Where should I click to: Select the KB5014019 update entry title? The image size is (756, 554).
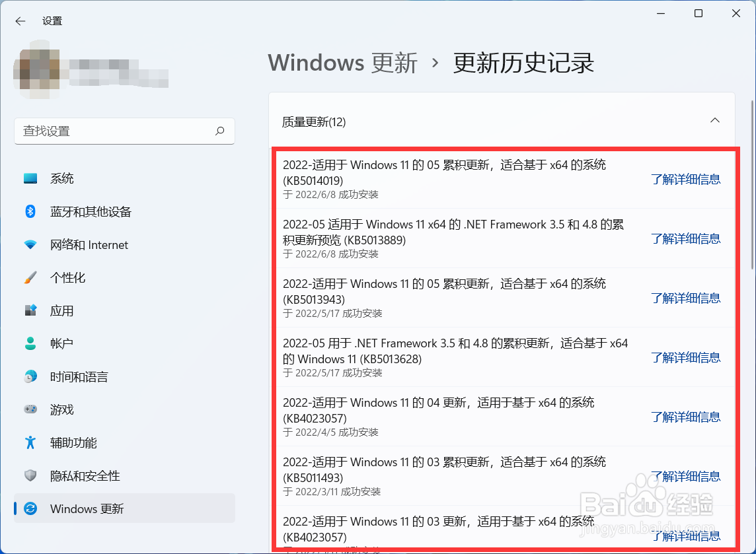[x=444, y=173]
